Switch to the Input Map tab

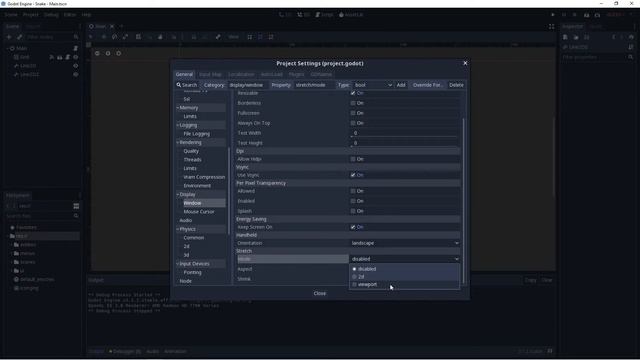coord(210,74)
